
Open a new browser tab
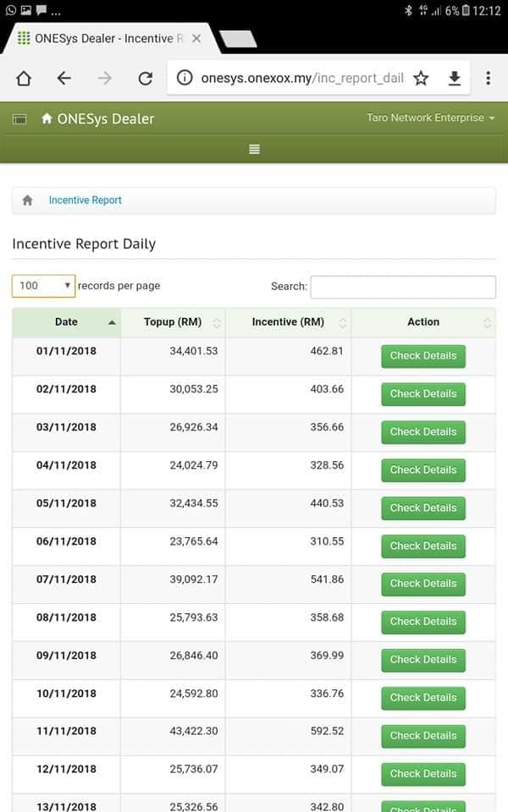[x=238, y=39]
